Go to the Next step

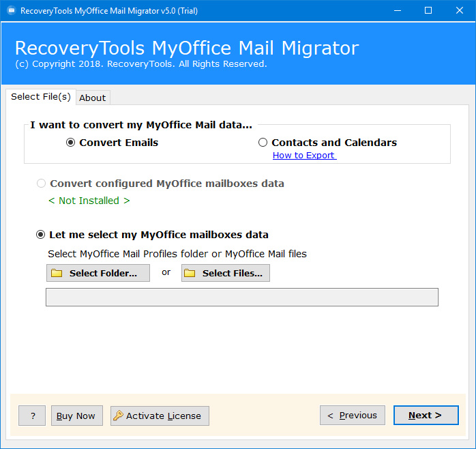tap(426, 416)
